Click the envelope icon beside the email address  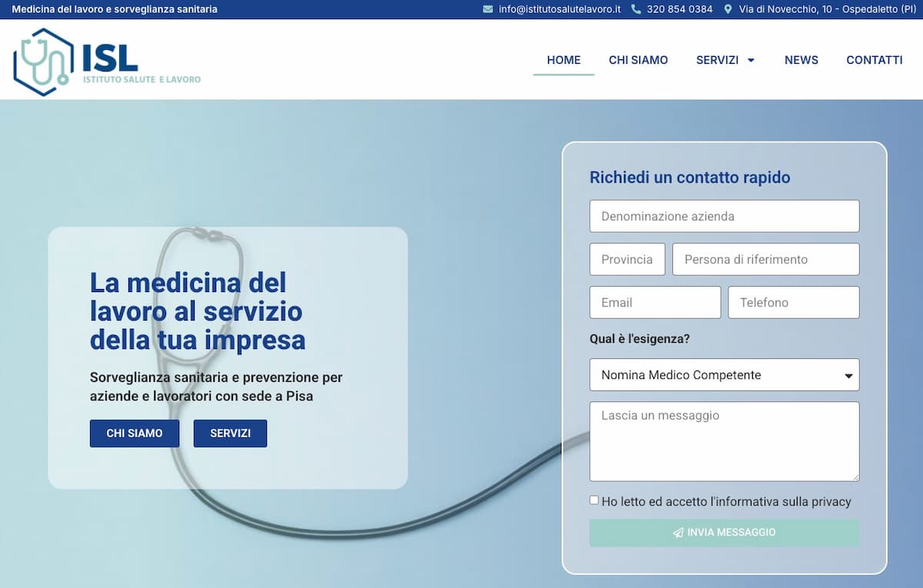(488, 9)
